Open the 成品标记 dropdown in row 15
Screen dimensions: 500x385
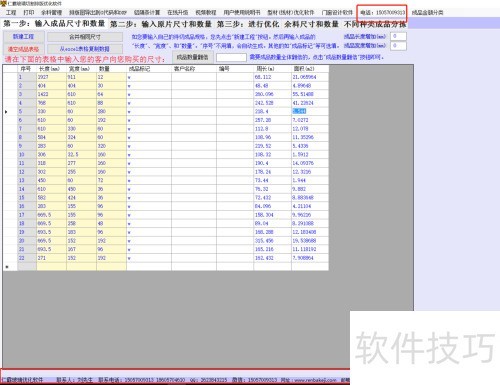[129, 198]
